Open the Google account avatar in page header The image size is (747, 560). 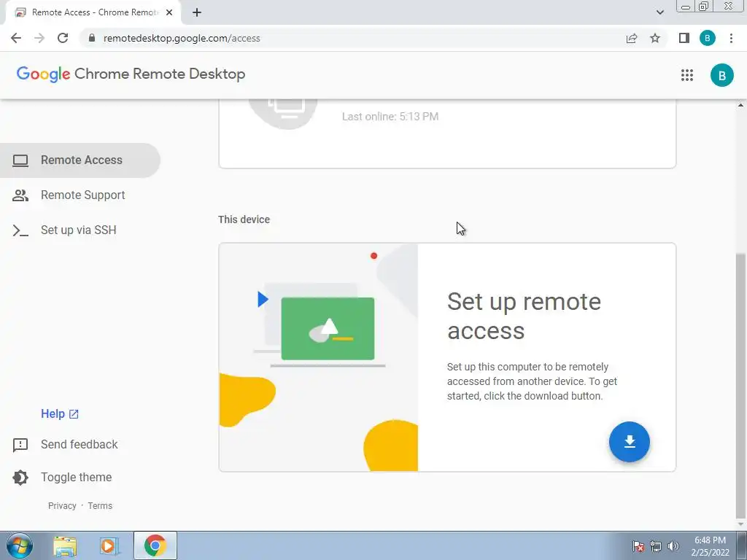(721, 75)
